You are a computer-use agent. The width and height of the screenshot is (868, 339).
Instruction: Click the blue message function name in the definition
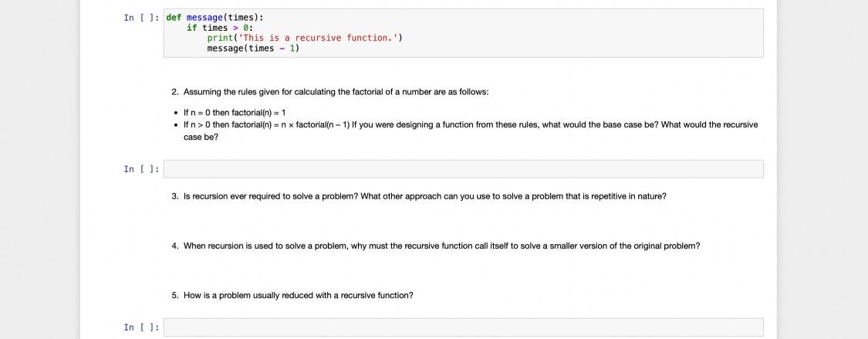point(204,18)
